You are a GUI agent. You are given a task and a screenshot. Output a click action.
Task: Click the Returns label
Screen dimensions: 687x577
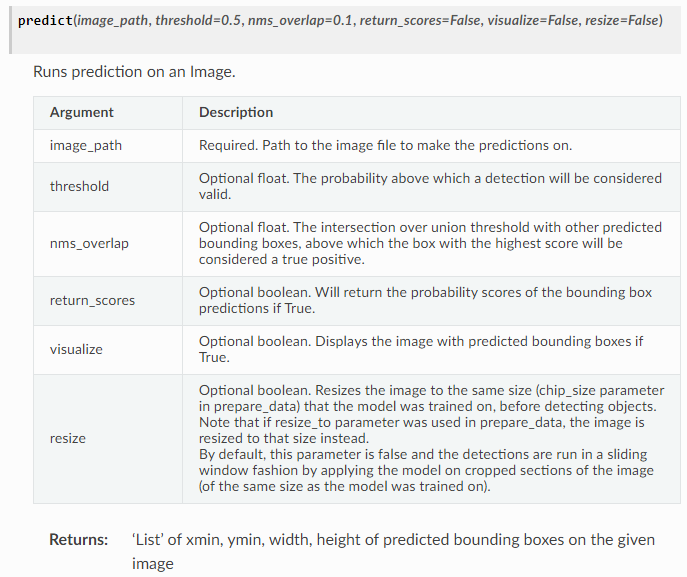tap(78, 540)
